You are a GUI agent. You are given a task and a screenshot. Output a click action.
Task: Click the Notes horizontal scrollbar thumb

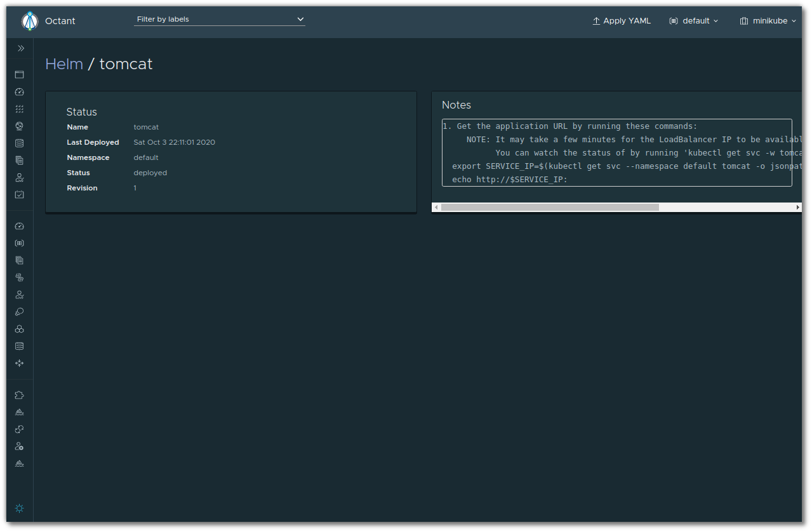click(550, 208)
